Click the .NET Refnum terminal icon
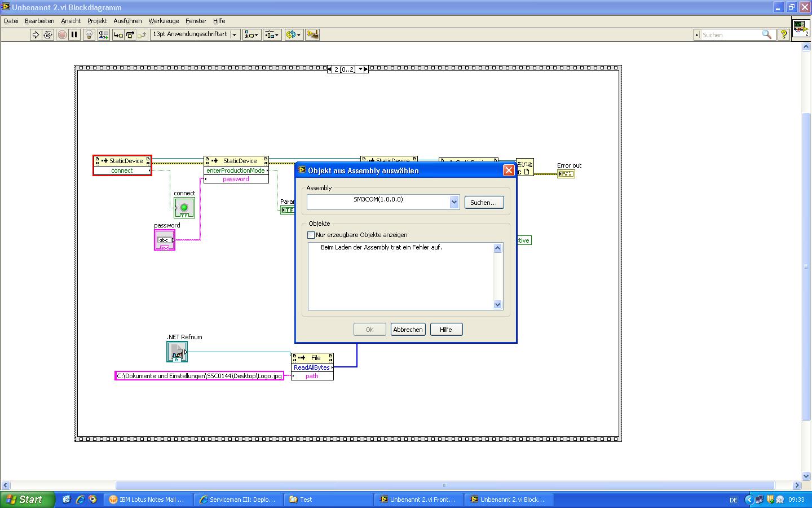Image resolution: width=812 pixels, height=508 pixels. click(x=177, y=352)
